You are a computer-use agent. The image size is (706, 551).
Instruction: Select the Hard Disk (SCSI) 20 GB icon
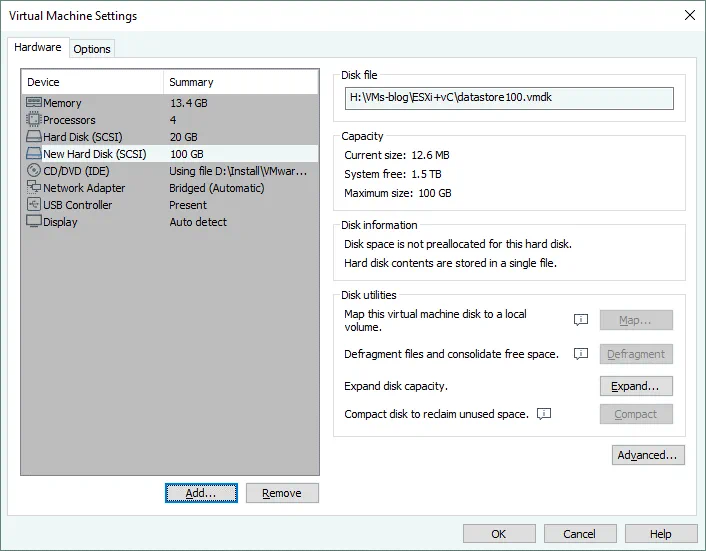[x=33, y=137]
